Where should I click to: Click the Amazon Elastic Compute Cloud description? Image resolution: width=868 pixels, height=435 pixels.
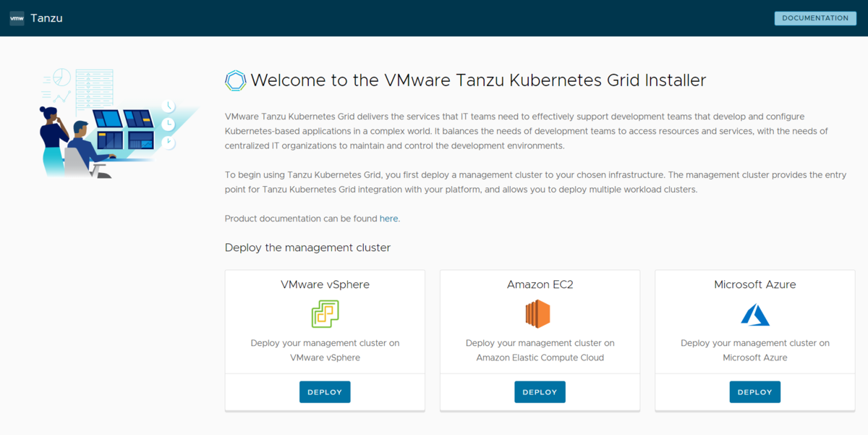[540, 350]
